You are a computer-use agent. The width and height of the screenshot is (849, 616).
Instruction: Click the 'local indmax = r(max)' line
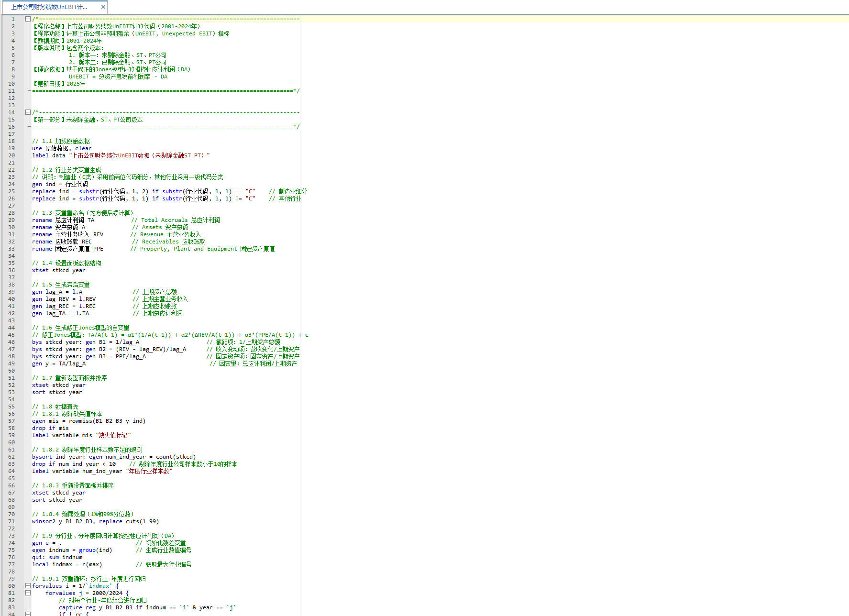click(x=67, y=564)
